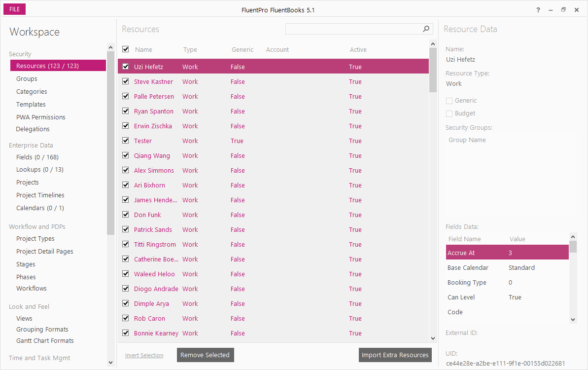Click the resources list scroll-up arrow

[x=433, y=44]
